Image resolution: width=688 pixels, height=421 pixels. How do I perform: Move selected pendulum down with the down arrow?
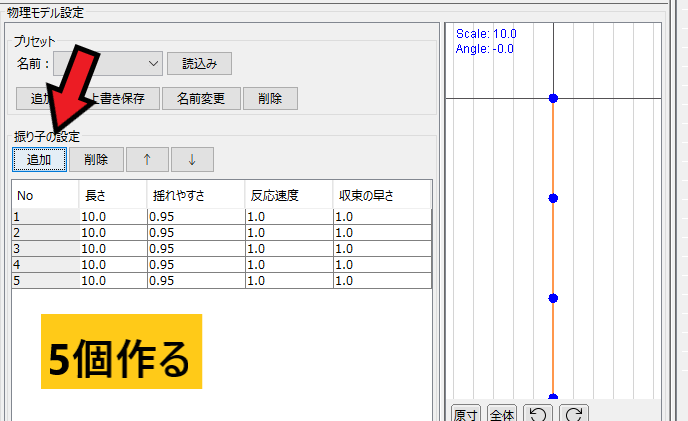point(192,159)
